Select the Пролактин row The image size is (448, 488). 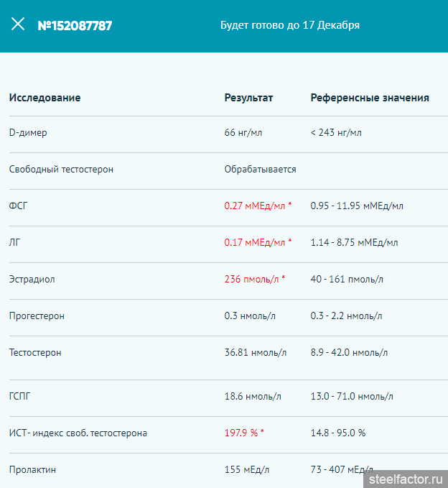point(228,471)
